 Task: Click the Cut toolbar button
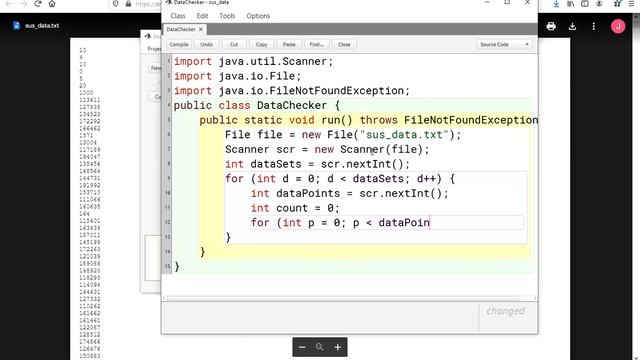click(x=234, y=44)
